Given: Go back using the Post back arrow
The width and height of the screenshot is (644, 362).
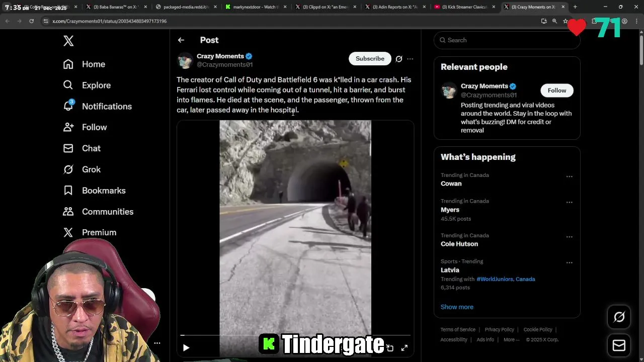Looking at the screenshot, I should click(181, 40).
